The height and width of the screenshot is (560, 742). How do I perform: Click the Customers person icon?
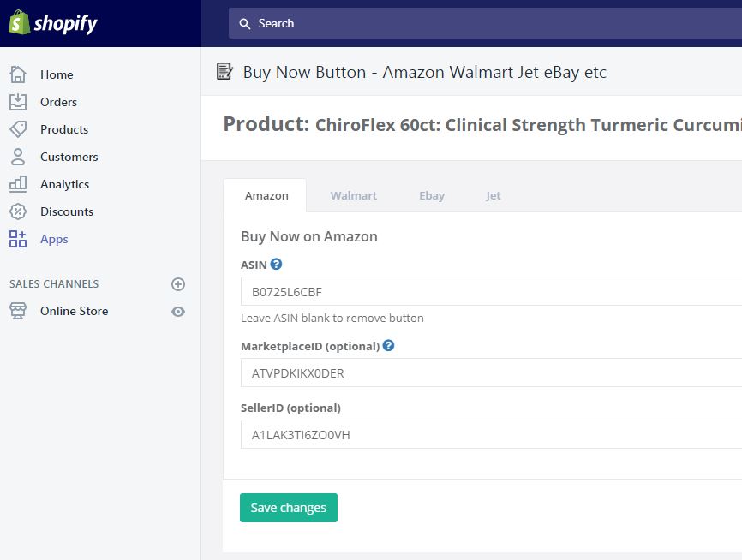(18, 157)
